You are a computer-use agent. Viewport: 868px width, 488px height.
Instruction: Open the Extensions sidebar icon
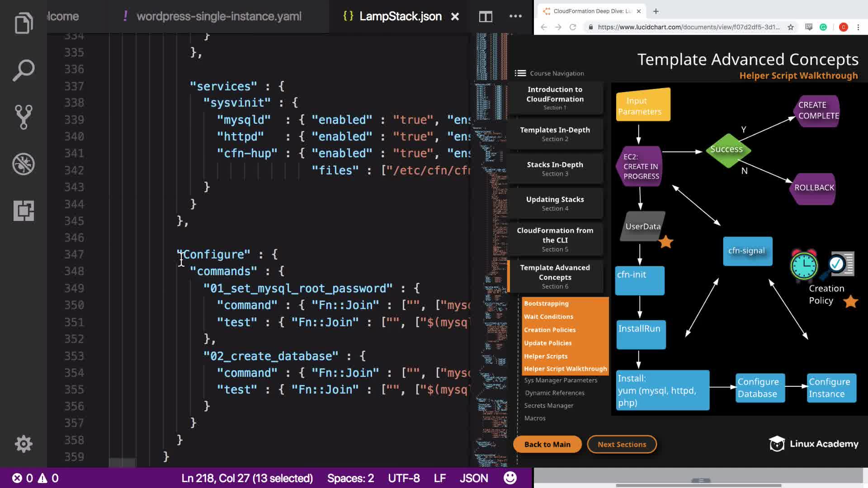tap(24, 211)
